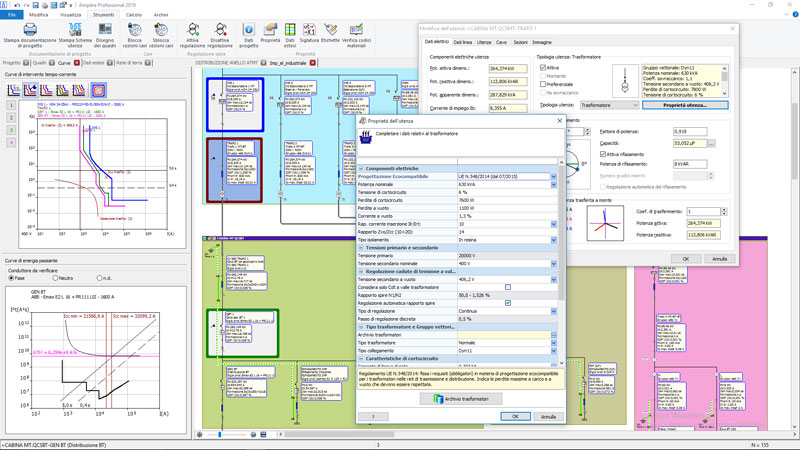The width and height of the screenshot is (800, 450).
Task: Click Annulla in Modifica dell'utenza window
Action: coord(719,259)
